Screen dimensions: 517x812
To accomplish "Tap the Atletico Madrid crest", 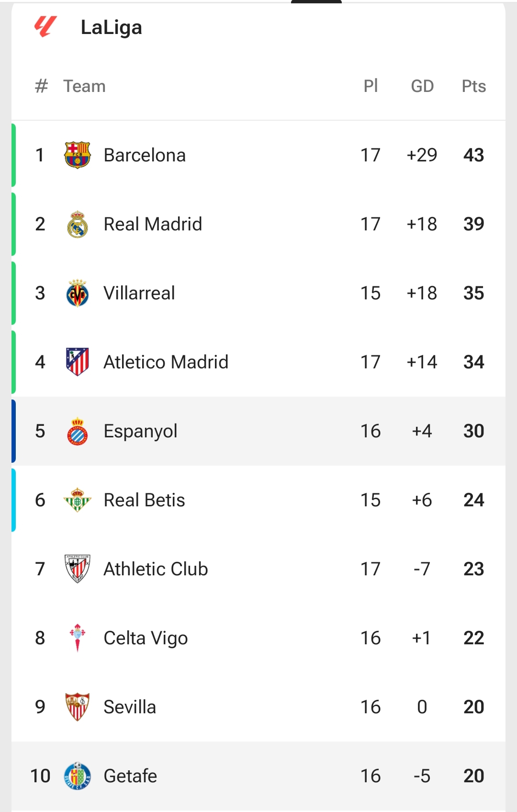I will click(77, 362).
